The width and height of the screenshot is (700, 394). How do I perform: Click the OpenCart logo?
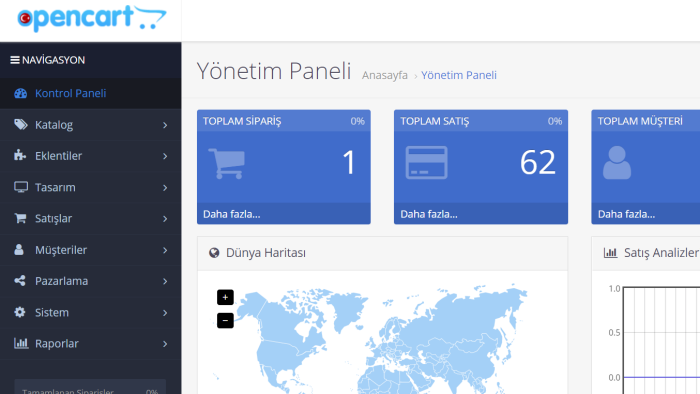(x=92, y=18)
